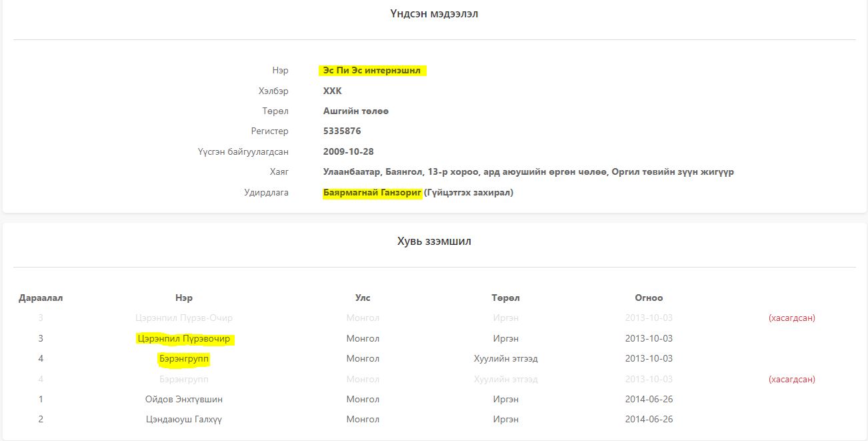Viewport: 868px width, 441px height.
Task: Select the register number 5335876
Action: click(342, 131)
